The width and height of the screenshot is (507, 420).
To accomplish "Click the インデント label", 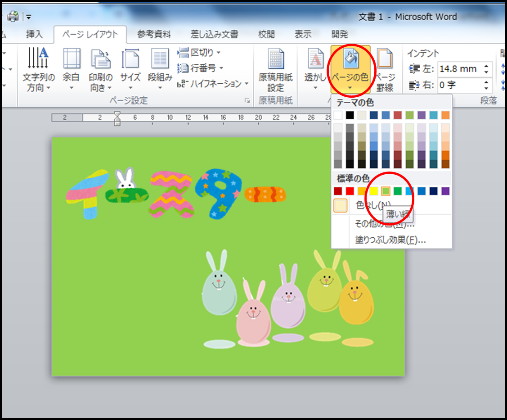I will click(x=423, y=53).
